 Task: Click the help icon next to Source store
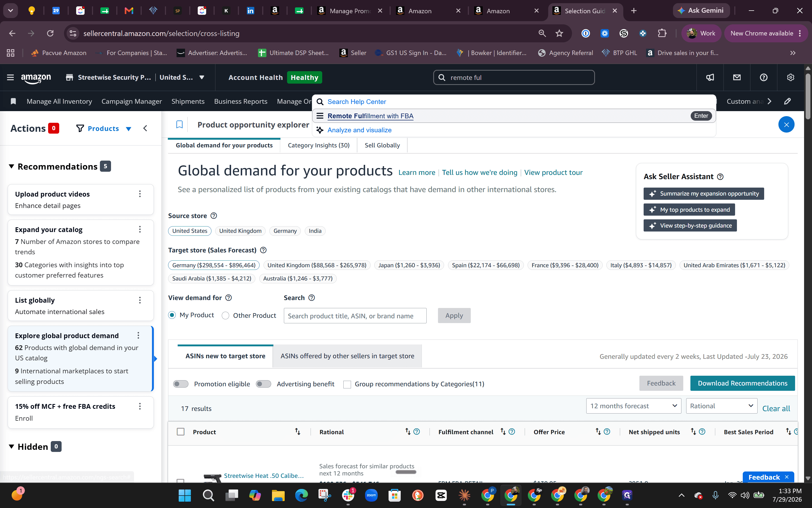pyautogui.click(x=214, y=216)
